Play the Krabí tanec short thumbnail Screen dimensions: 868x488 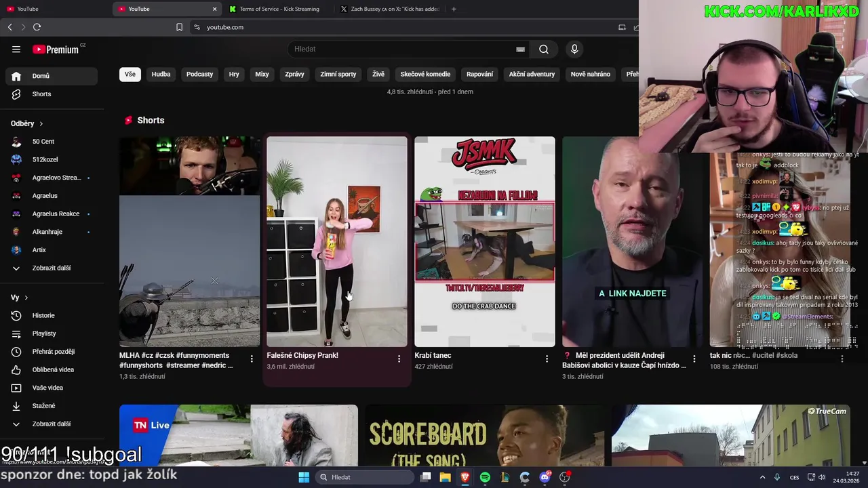(x=485, y=242)
